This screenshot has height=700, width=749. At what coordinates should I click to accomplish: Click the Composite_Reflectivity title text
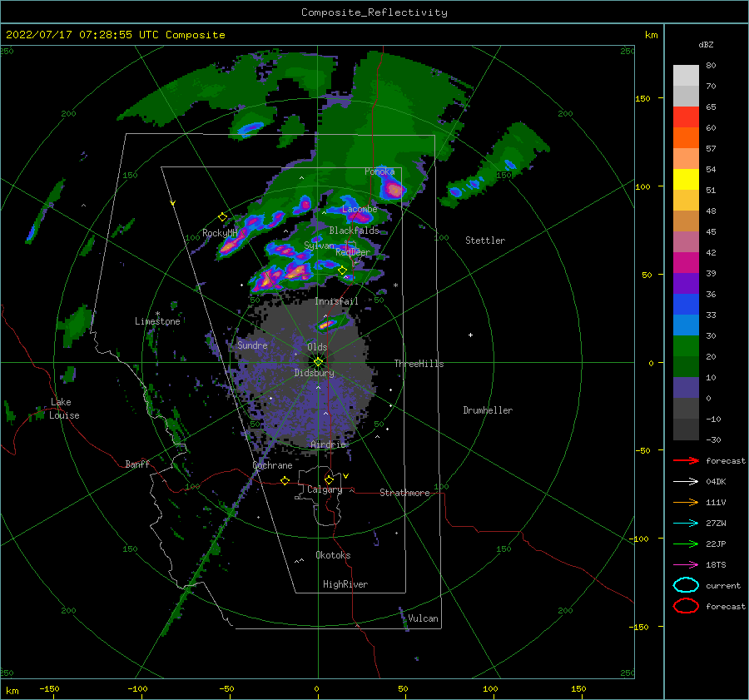(x=374, y=12)
